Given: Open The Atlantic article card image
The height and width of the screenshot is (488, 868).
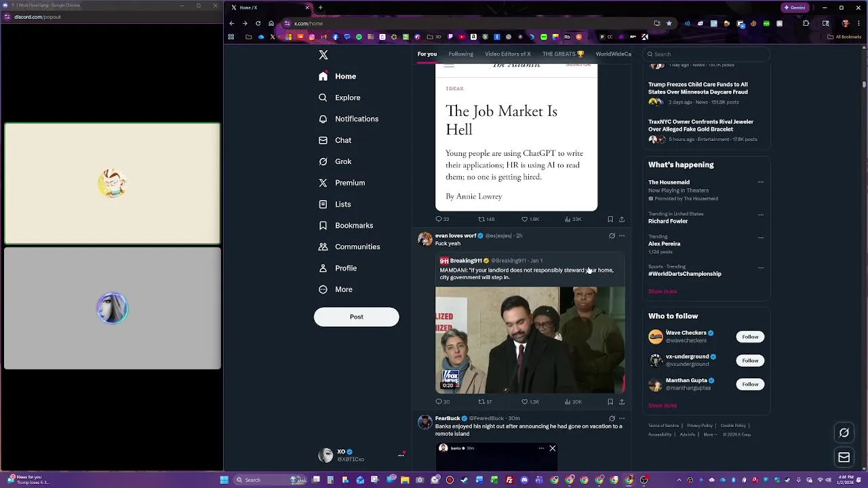Looking at the screenshot, I should click(x=516, y=138).
